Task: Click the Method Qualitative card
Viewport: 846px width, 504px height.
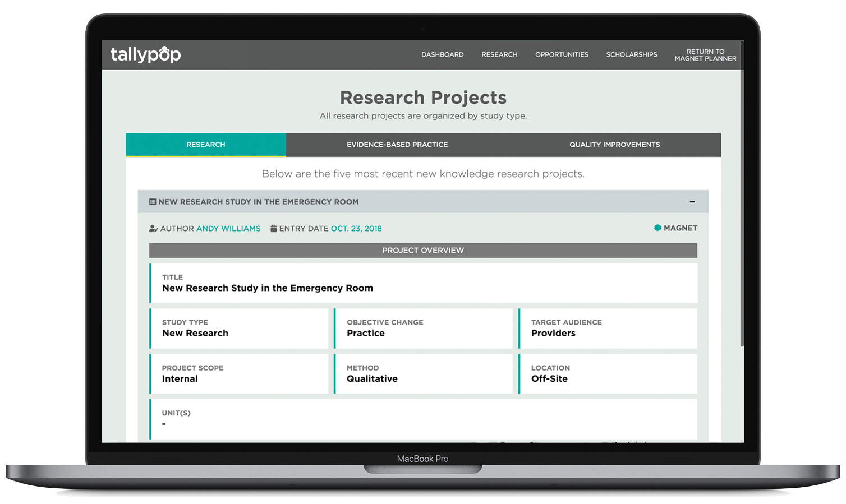Action: pyautogui.click(x=424, y=373)
